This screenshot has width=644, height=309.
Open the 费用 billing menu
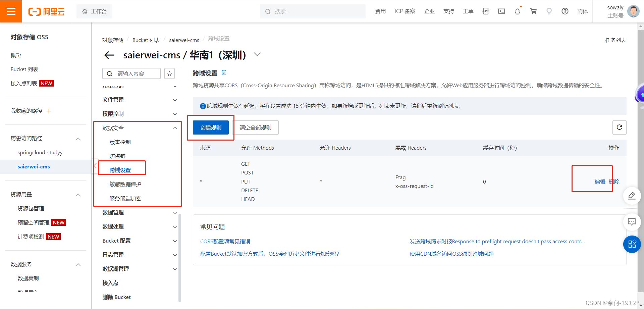click(380, 11)
